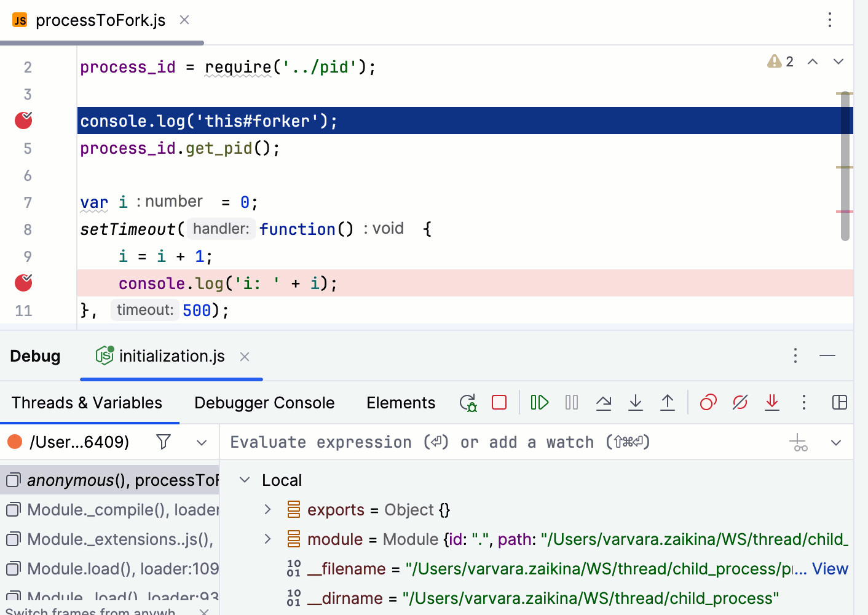
Task: Open the View Breakpoints dialog
Action: click(x=708, y=403)
